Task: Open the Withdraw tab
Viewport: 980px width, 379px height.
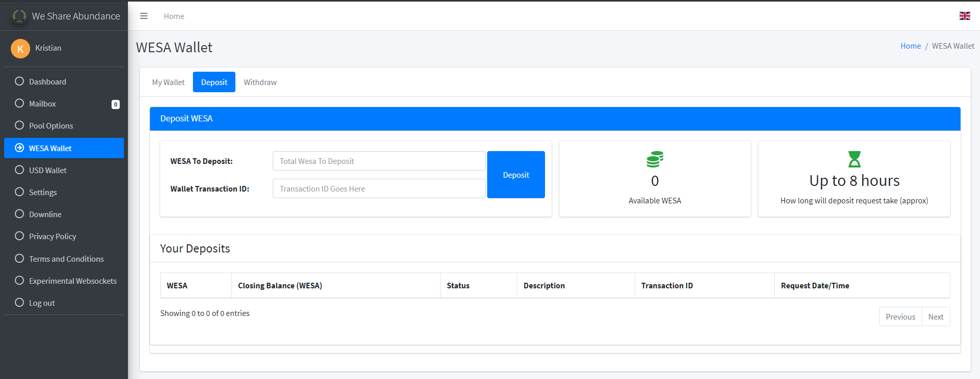Action: point(260,82)
